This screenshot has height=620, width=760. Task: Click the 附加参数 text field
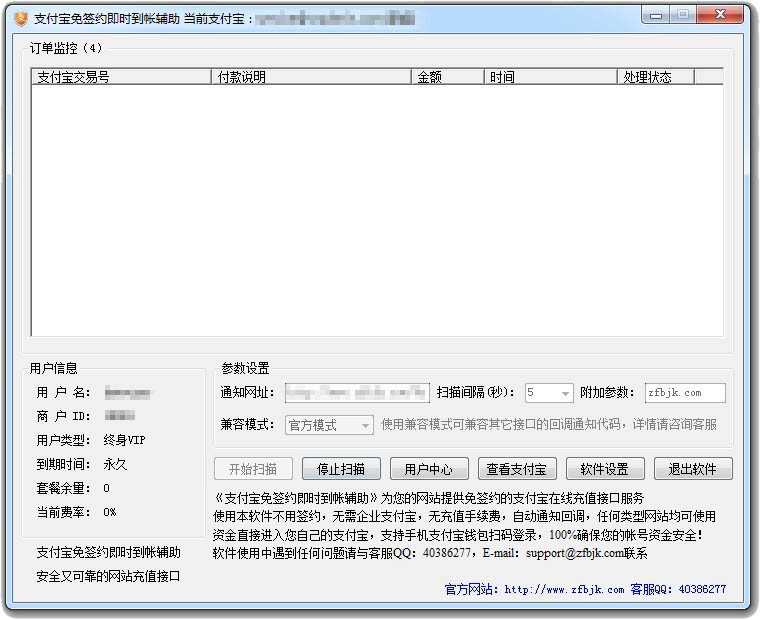(685, 393)
